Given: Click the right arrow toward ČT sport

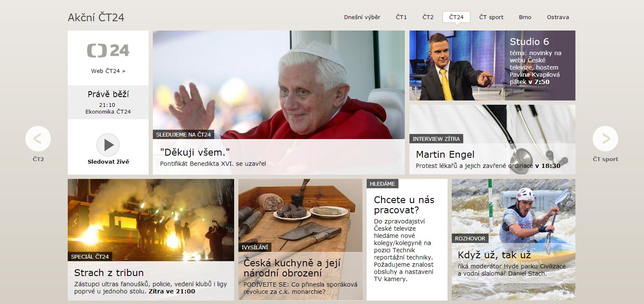Looking at the screenshot, I should [x=606, y=139].
